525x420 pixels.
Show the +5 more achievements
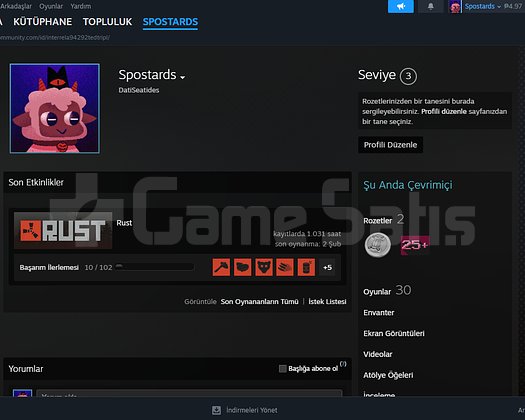click(327, 267)
